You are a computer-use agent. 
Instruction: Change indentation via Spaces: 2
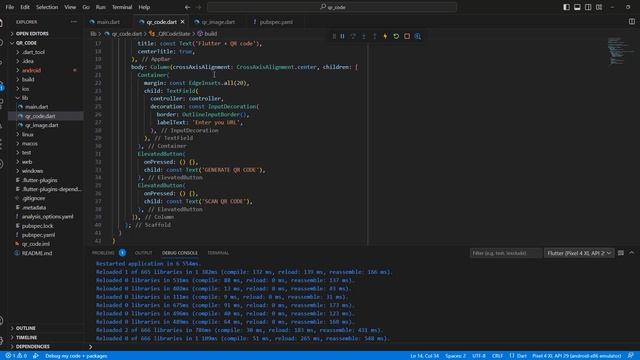(456, 356)
